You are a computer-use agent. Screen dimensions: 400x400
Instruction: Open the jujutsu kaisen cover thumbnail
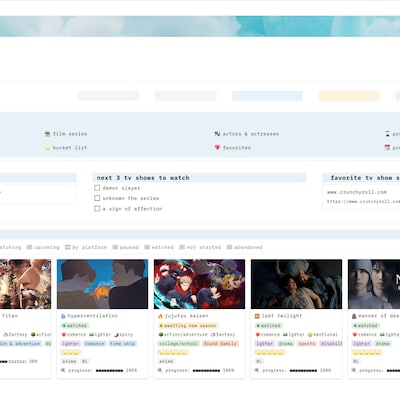point(199,284)
